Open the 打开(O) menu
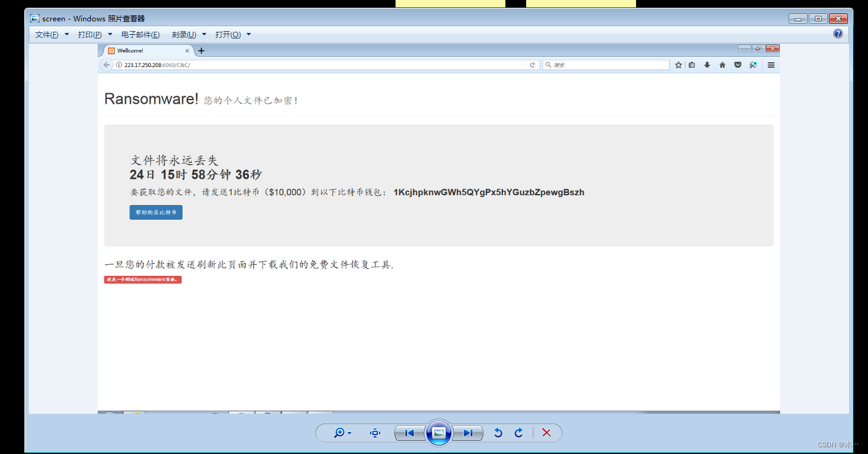The height and width of the screenshot is (454, 868). coord(228,35)
